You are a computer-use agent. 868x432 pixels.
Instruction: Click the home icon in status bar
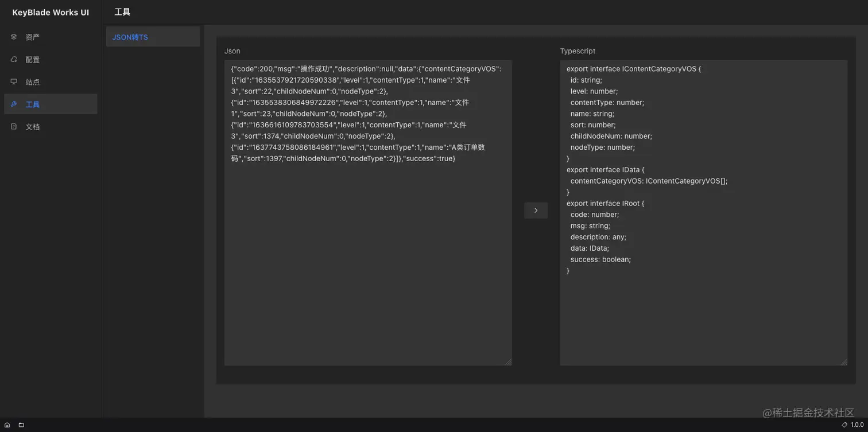click(7, 425)
